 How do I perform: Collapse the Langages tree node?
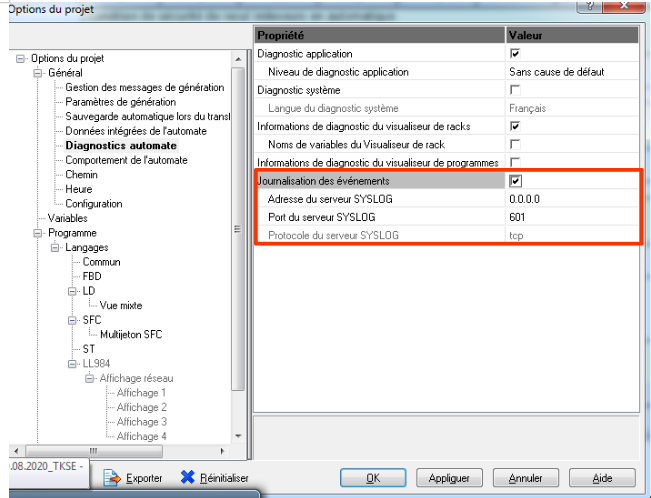click(55, 248)
